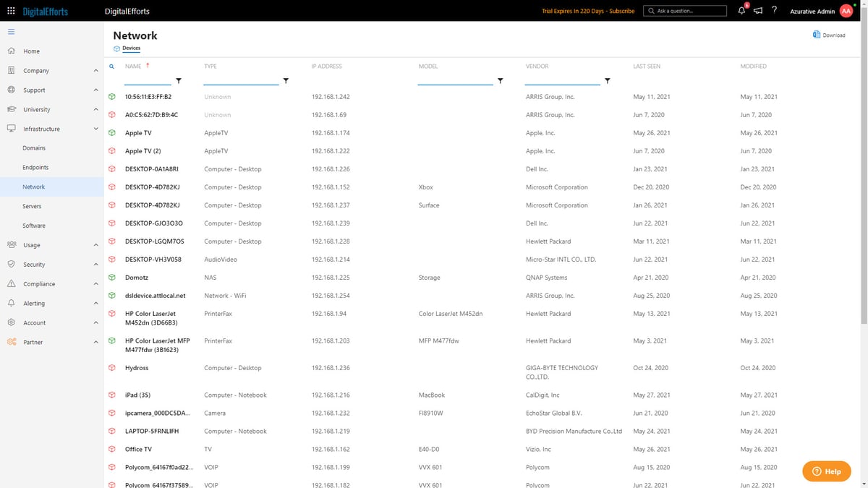
Task: Select DESKTOP-0A1A8RI device name
Action: [x=152, y=169]
